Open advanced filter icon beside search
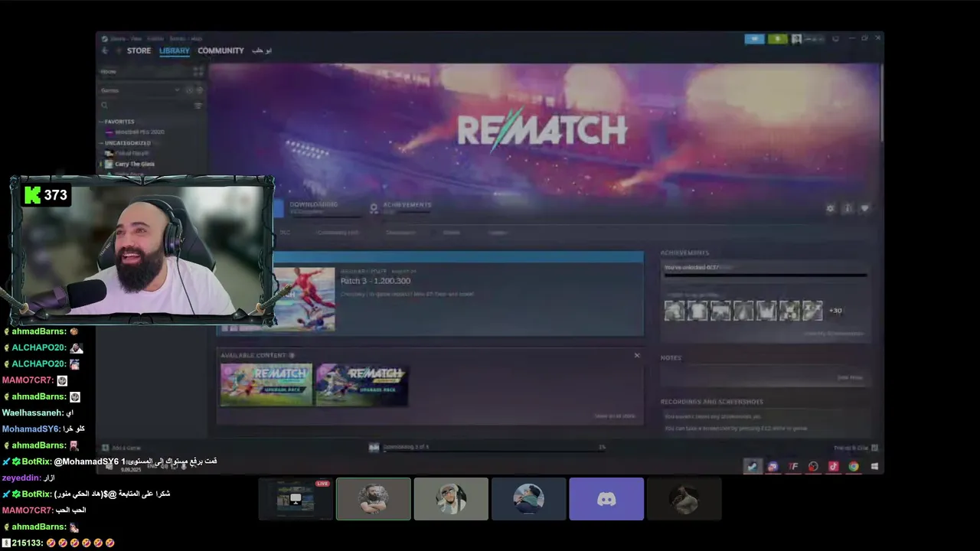Image resolution: width=980 pixels, height=551 pixels. coord(198,106)
